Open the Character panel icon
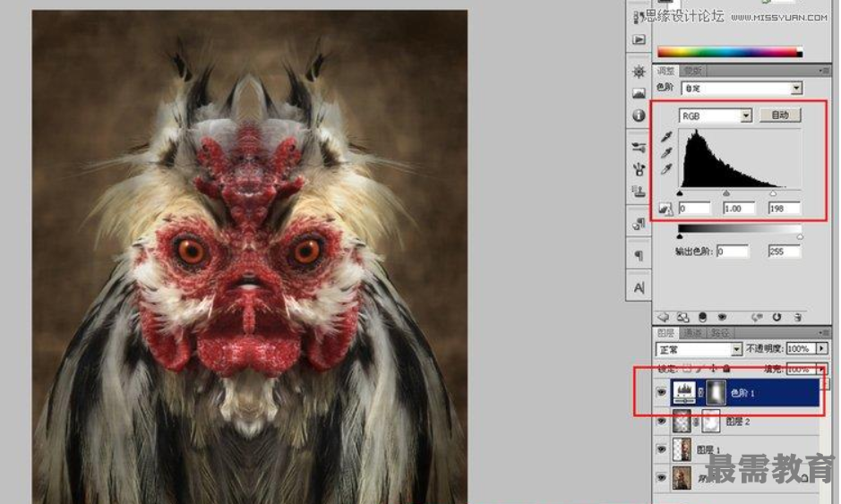Image resolution: width=841 pixels, height=504 pixels. coord(639,288)
